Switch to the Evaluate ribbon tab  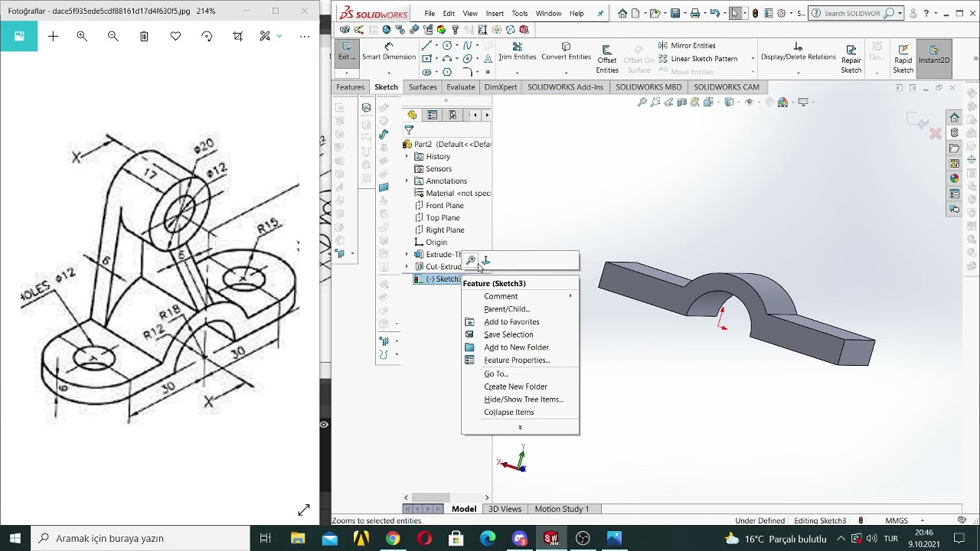click(x=460, y=87)
